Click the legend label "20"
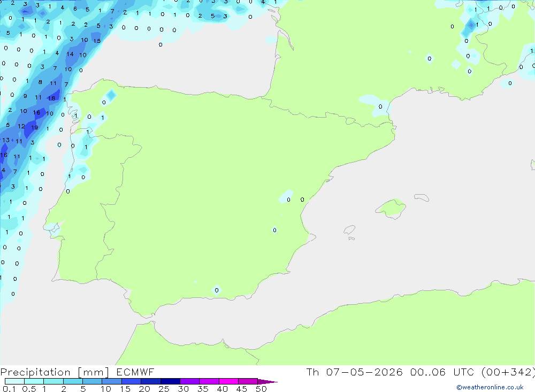The width and height of the screenshot is (535, 392). point(144,389)
